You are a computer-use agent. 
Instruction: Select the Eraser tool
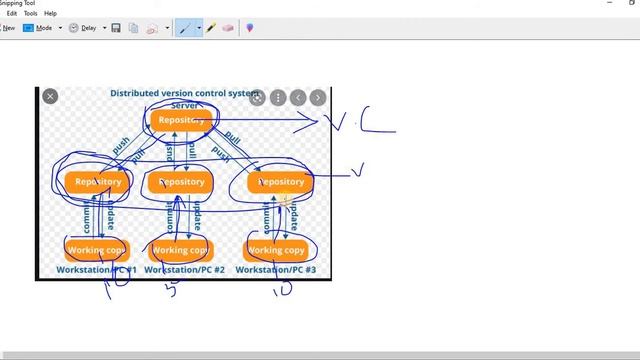click(228, 28)
